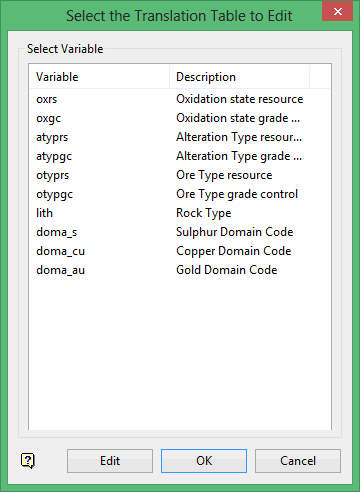Select the doma_au variable row
The image size is (360, 492).
click(x=180, y=270)
